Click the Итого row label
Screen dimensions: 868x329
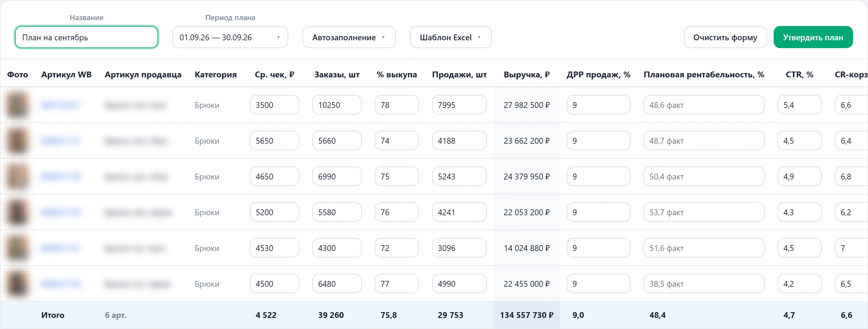pos(53,315)
